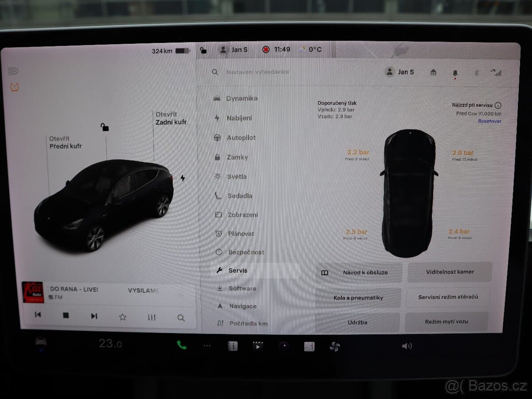Tap the 23.0 temperature setting
This screenshot has height=399, width=532.
110,344
